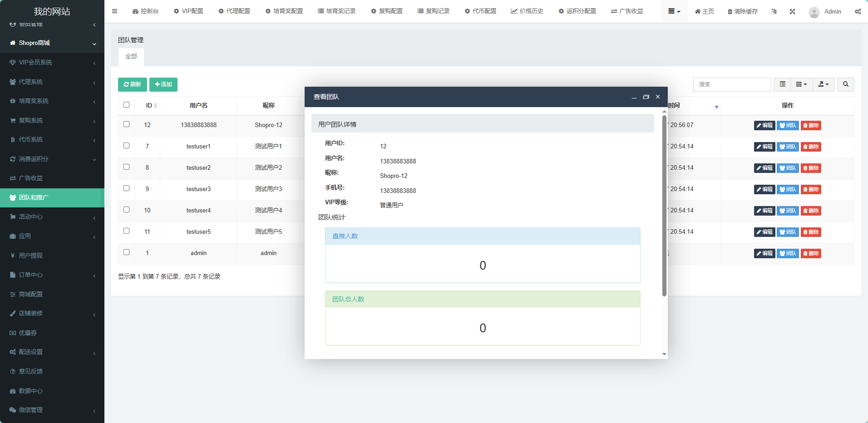868x423 pixels.
Task: Check the checkbox for testuser3 row
Action: click(x=126, y=188)
